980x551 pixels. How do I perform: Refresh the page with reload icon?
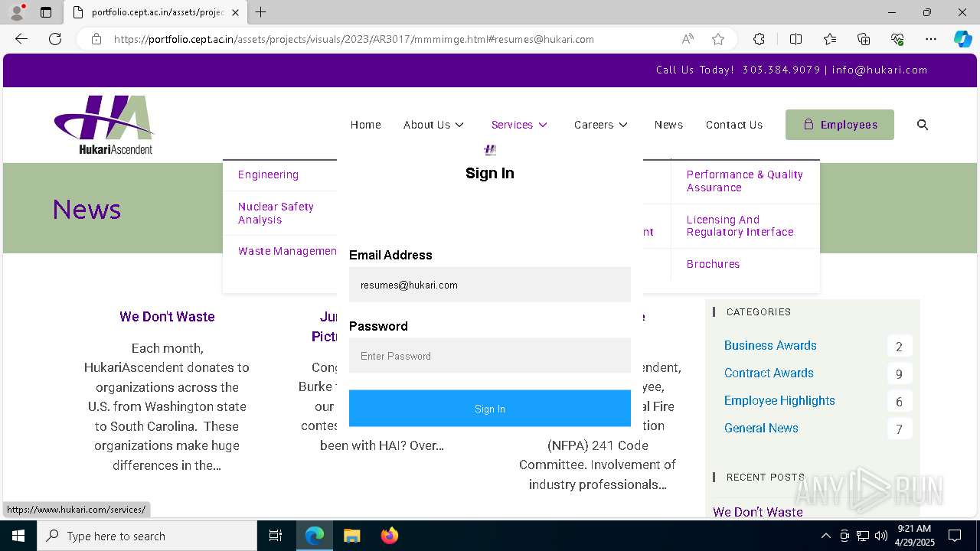coord(55,39)
